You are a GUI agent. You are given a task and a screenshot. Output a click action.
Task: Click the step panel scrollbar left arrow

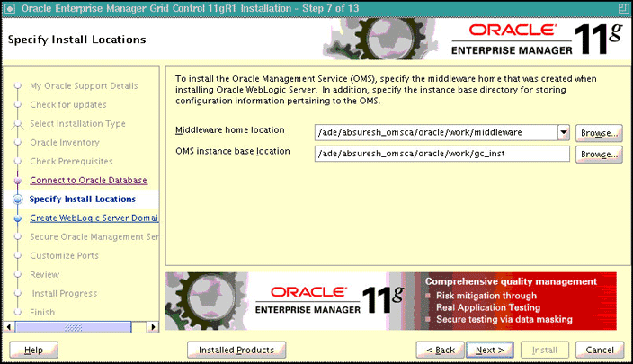pyautogui.click(x=9, y=327)
